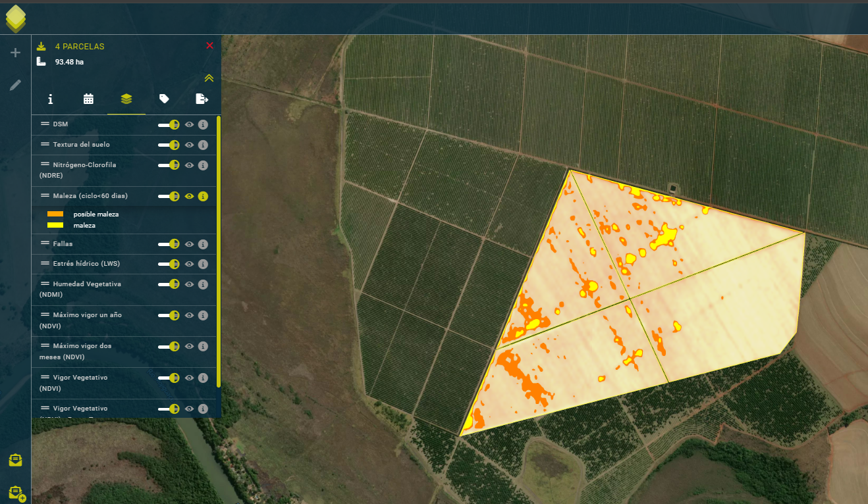
Task: Show the Máximo vigor un año layer
Action: [189, 315]
